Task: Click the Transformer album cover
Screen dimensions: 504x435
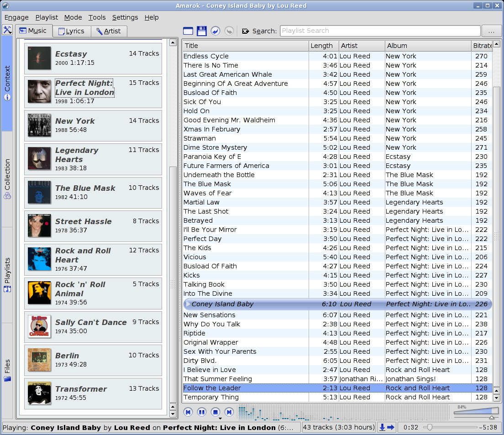Action: click(x=39, y=393)
